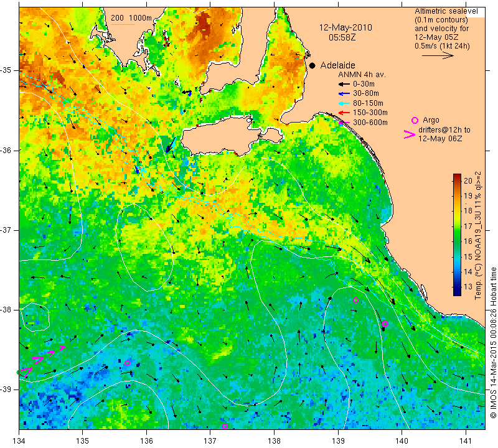Viewport: 498px width, 448px height.
Task: Click the magenta drifter chevron legend symbol
Action: tap(410, 134)
